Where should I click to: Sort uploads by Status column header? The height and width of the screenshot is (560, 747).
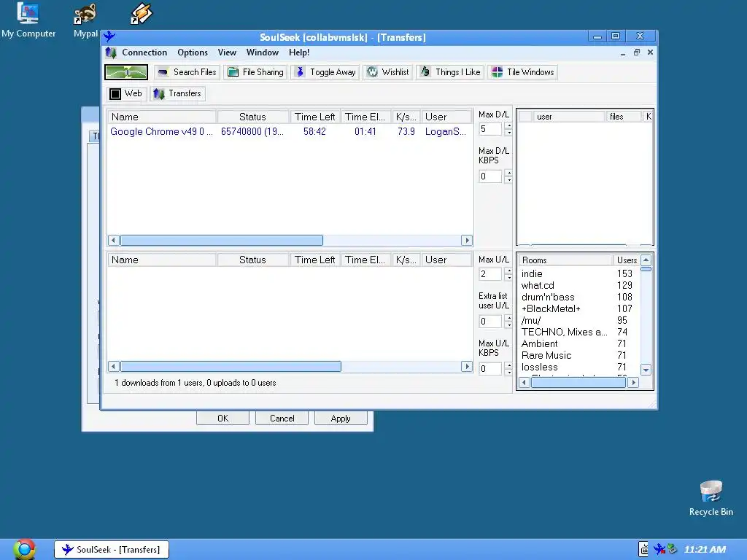click(253, 260)
